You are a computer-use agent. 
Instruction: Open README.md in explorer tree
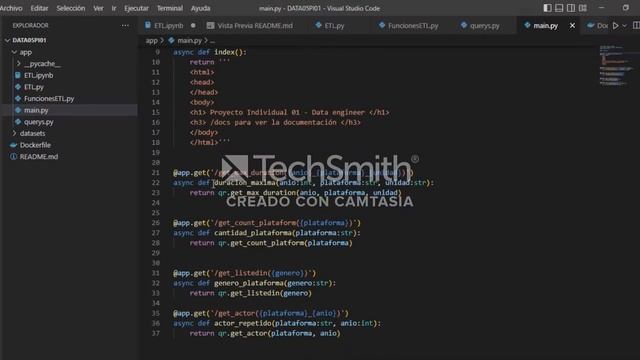coord(39,157)
